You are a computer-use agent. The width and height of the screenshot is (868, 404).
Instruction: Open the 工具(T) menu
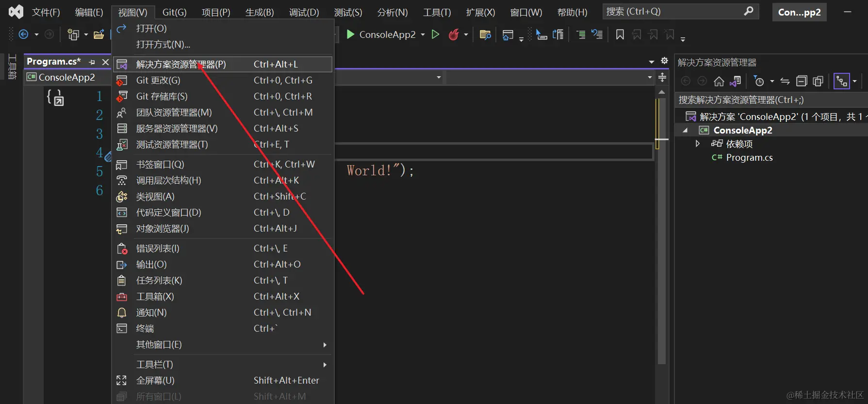(x=437, y=12)
